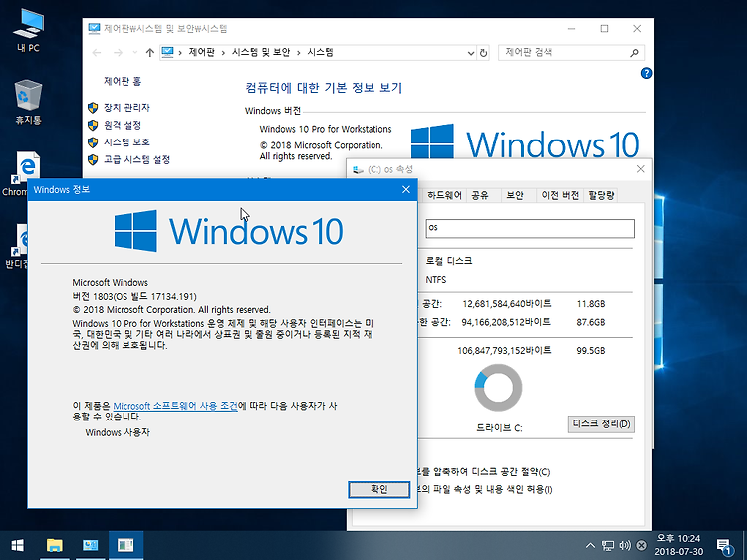Go up one level in Control Panel
Screen dimensions: 747x560
(150, 53)
